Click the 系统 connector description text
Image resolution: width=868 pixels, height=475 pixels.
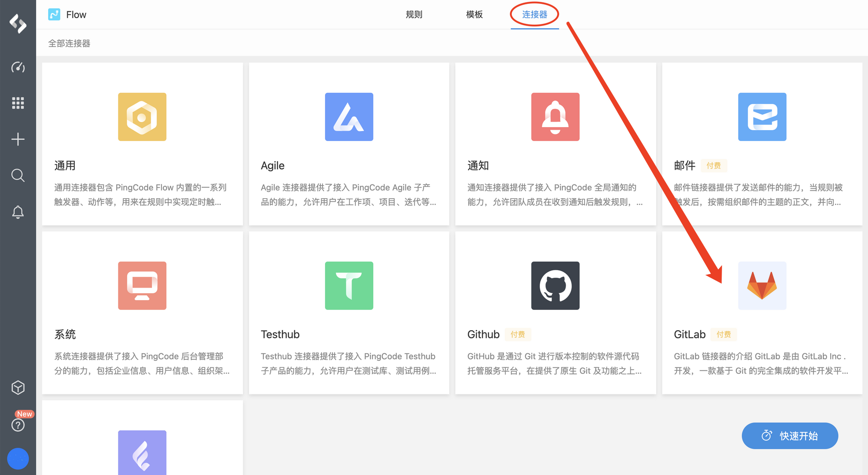[142, 364]
